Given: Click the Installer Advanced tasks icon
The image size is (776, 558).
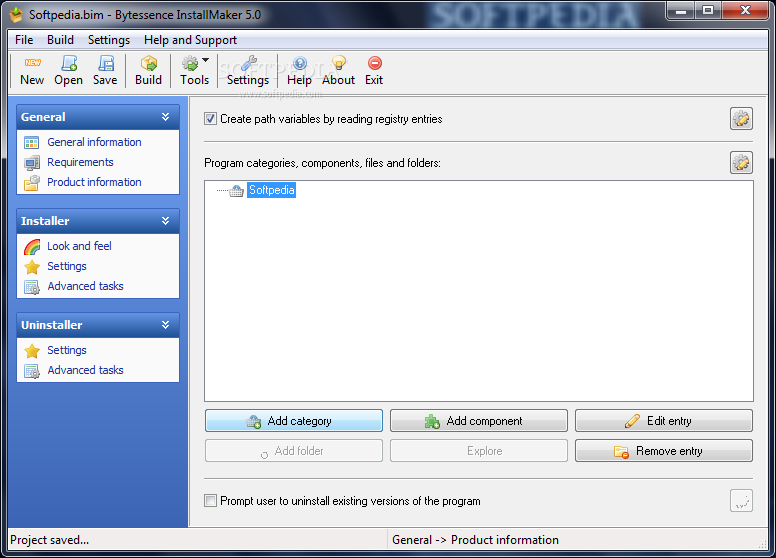Looking at the screenshot, I should 32,287.
